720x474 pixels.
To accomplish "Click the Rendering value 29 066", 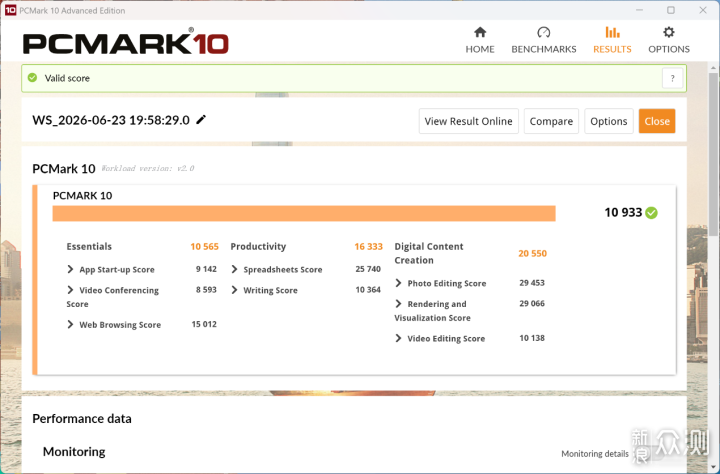I will (x=532, y=304).
